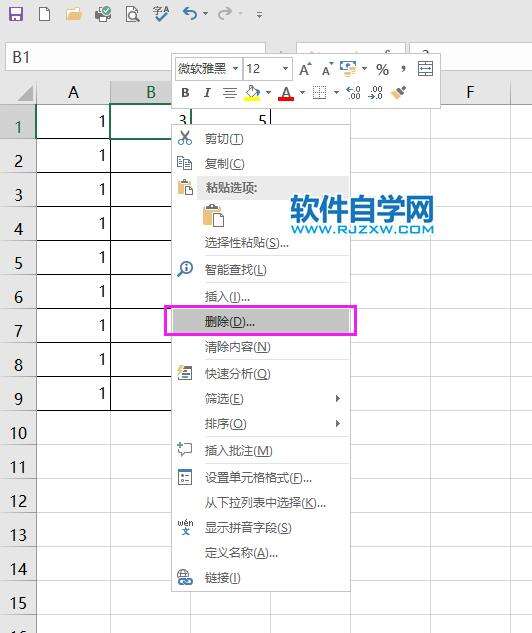Undo the last action
The height and width of the screenshot is (633, 532).
point(190,14)
